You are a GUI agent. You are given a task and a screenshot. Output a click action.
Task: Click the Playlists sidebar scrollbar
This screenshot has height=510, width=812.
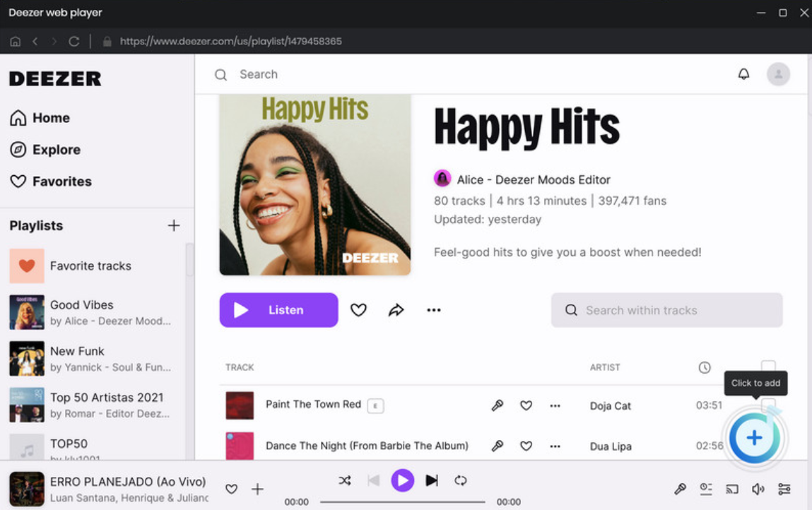point(189,259)
